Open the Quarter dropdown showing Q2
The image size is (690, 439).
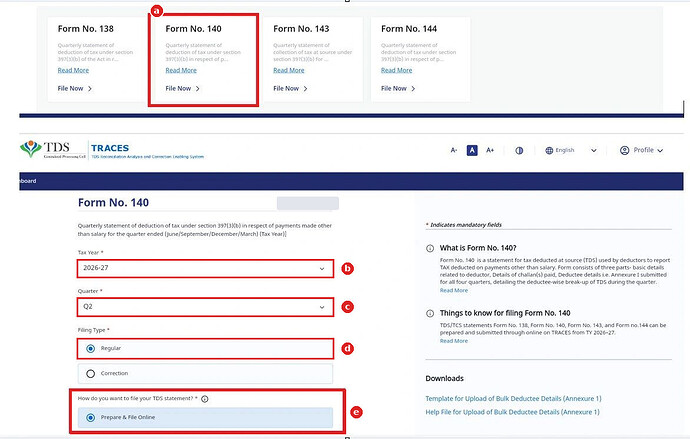[x=205, y=307]
